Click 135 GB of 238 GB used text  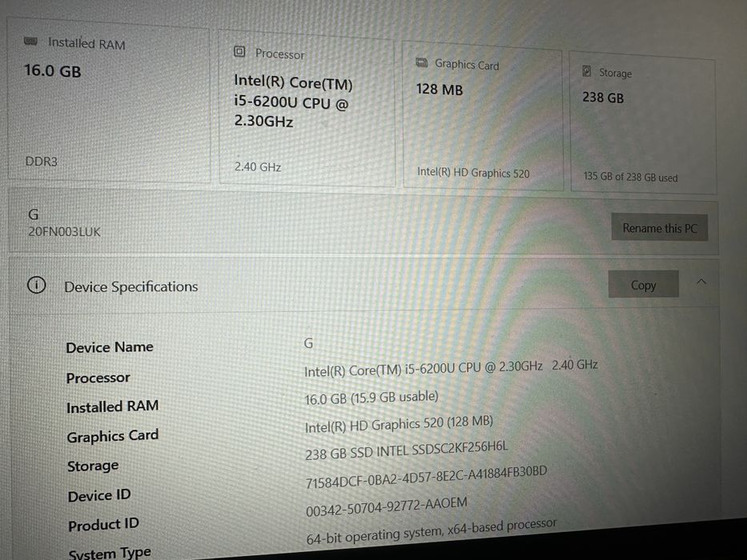[630, 177]
